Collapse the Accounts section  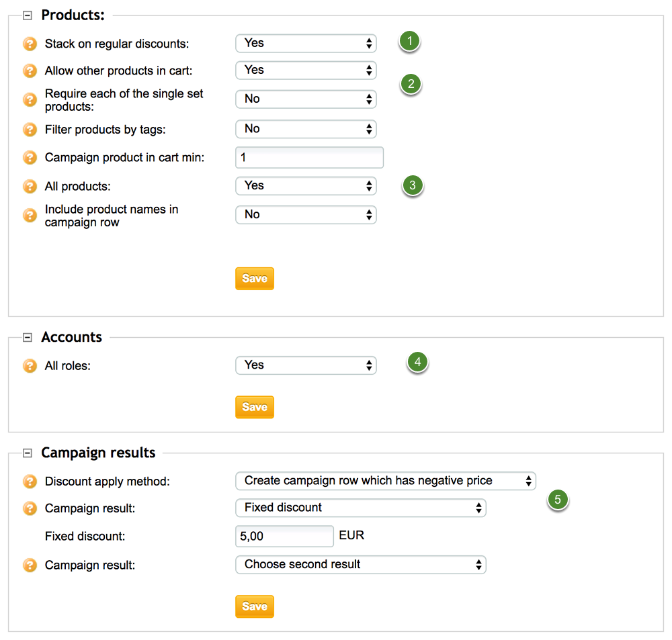click(27, 336)
